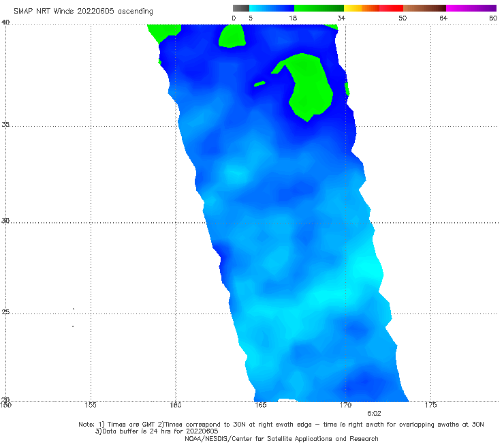
Task: Click the latitude label '40'
Action: coord(5,22)
